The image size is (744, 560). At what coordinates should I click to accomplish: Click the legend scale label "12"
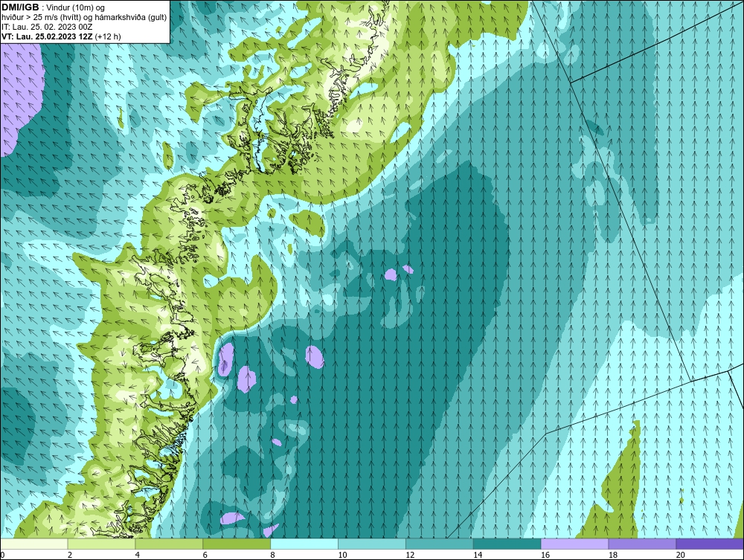[x=410, y=555]
